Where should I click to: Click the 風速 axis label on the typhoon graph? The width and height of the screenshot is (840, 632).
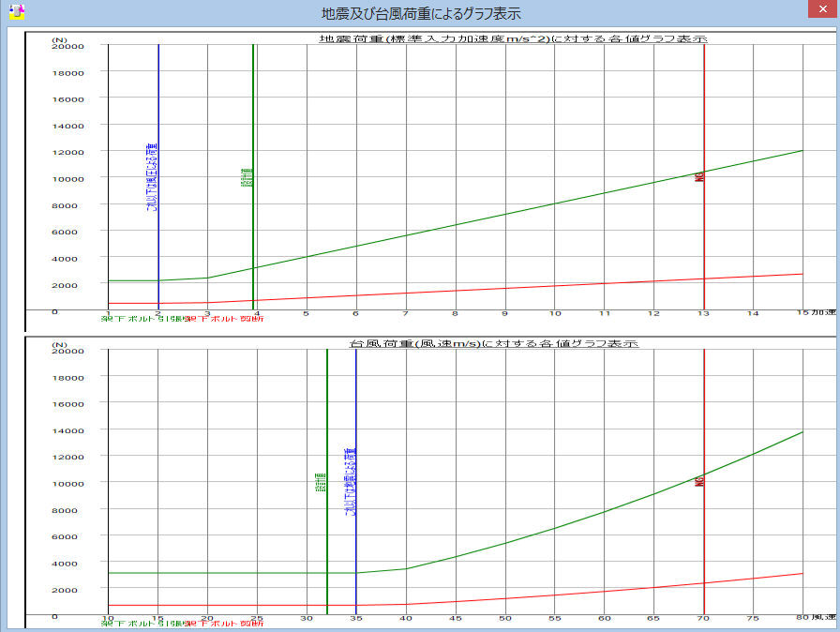pyautogui.click(x=822, y=617)
